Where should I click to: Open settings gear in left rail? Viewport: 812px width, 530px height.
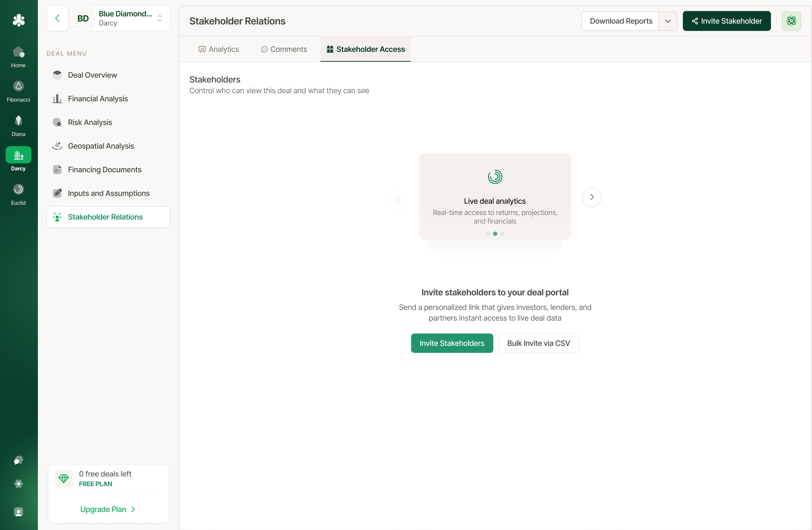point(18,484)
